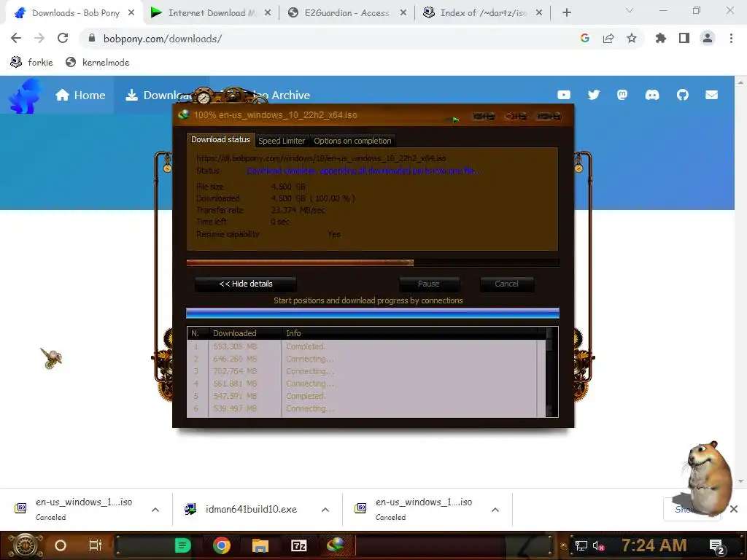The height and width of the screenshot is (560, 747).
Task: Cancel the ISO download
Action: coord(506,284)
